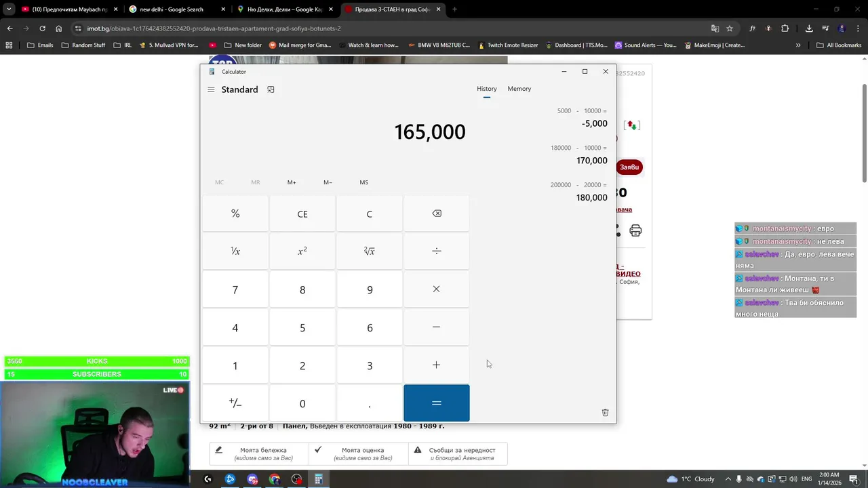The width and height of the screenshot is (868, 488).
Task: Click digit 7 on the Calculator keypad
Action: click(x=235, y=289)
